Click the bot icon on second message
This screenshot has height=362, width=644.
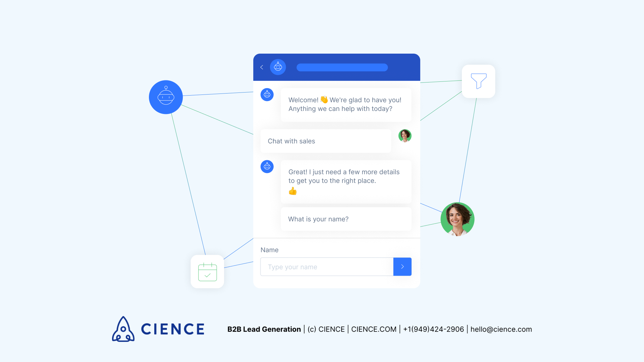[267, 167]
